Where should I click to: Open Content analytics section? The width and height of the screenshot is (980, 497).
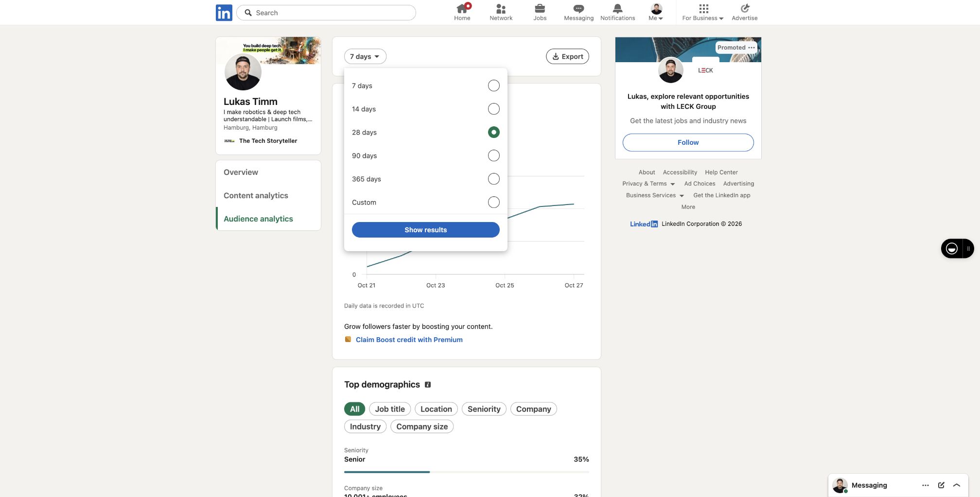point(256,195)
